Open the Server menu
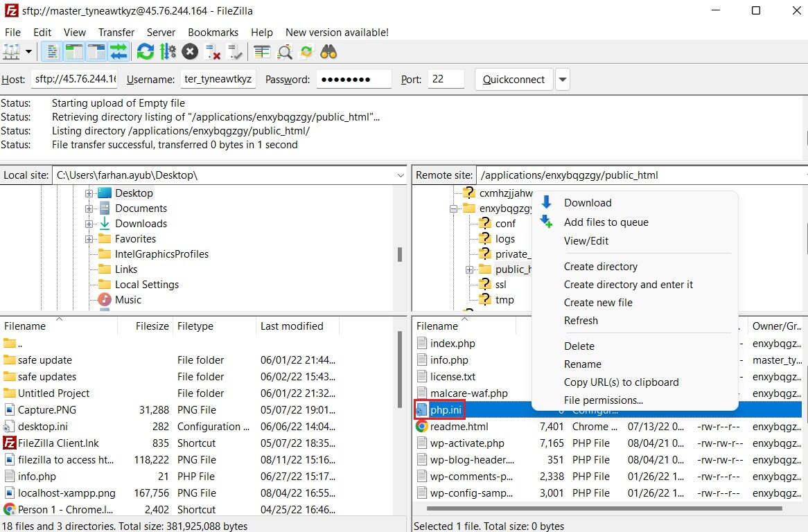 (161, 32)
